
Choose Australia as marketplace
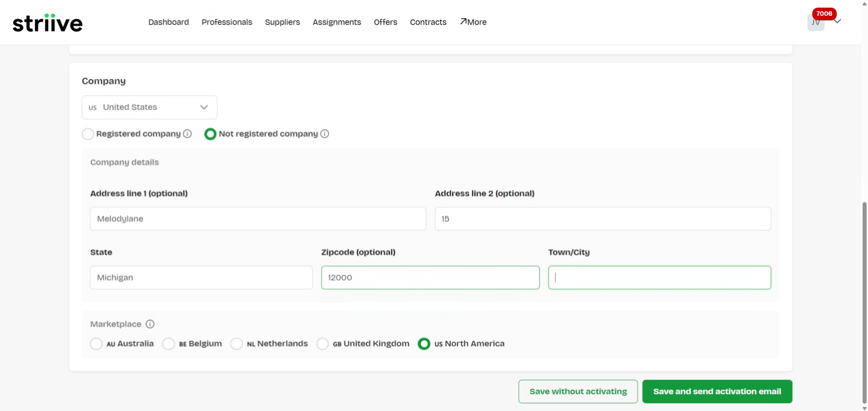point(96,344)
